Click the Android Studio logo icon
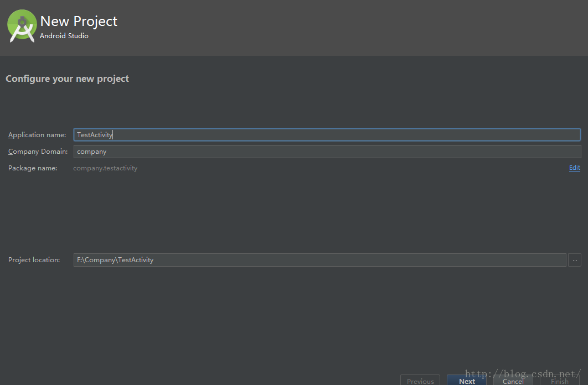 [x=22, y=26]
